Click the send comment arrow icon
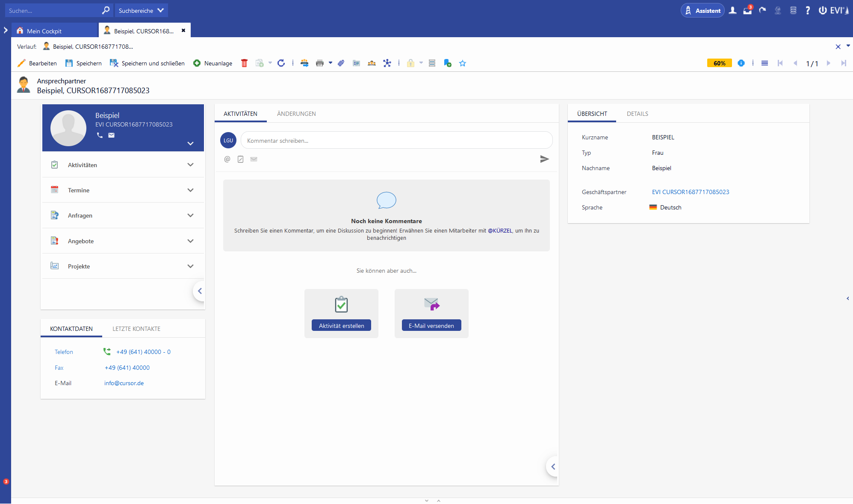Image resolution: width=853 pixels, height=504 pixels. tap(544, 159)
